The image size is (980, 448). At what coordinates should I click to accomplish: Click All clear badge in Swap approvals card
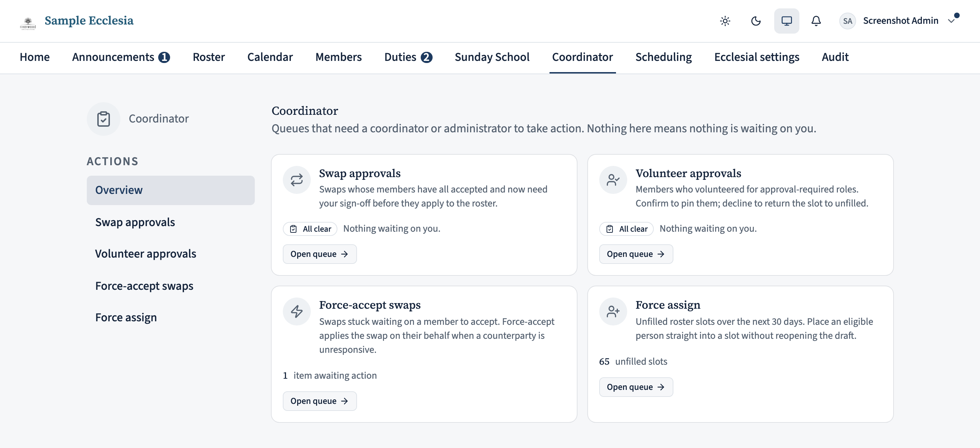[x=310, y=229]
